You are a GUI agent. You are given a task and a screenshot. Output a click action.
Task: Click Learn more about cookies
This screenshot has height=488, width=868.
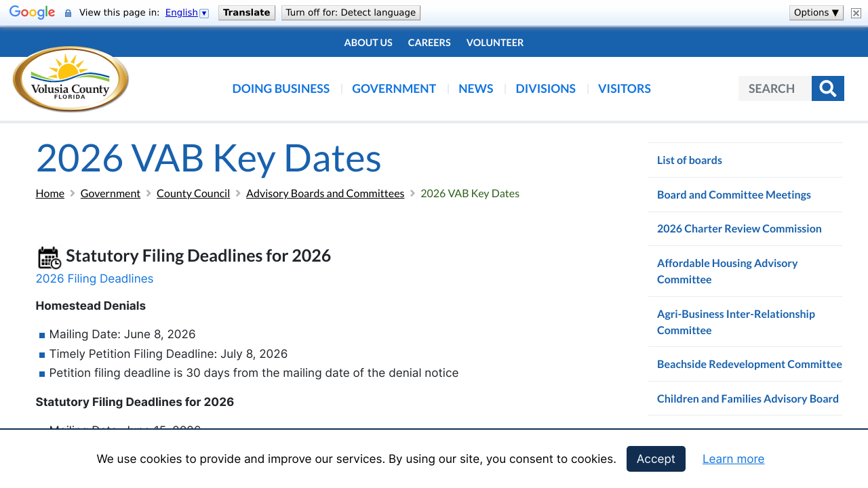[733, 459]
